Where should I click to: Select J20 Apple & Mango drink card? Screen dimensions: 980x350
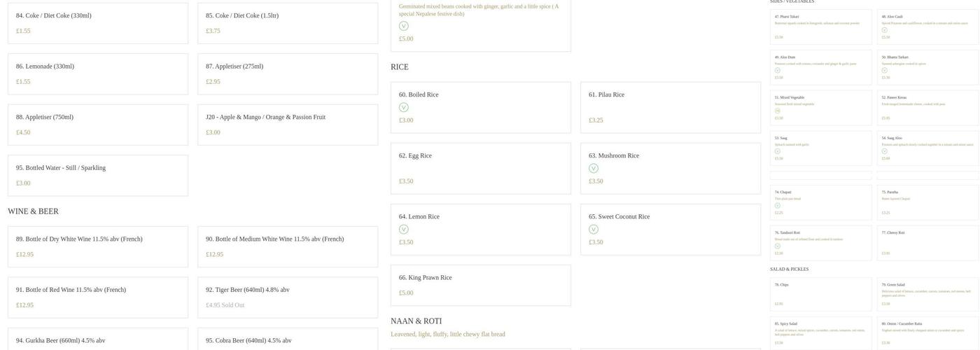pos(287,125)
